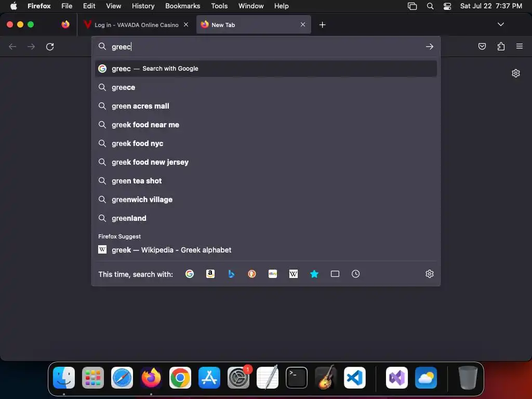Image resolution: width=532 pixels, height=399 pixels.
Task: Open Control Center in menu bar
Action: click(447, 6)
